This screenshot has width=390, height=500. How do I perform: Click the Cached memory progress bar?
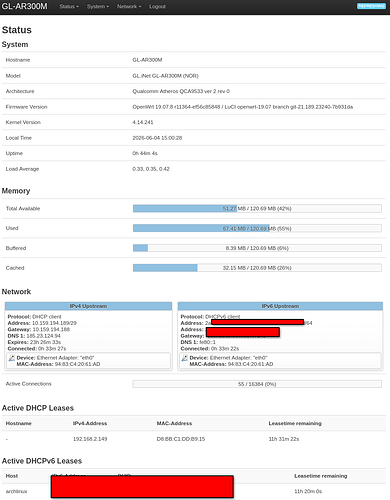257,268
